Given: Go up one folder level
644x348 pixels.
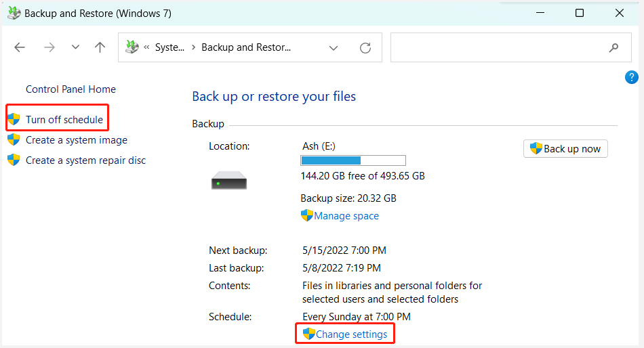Looking at the screenshot, I should [100, 47].
